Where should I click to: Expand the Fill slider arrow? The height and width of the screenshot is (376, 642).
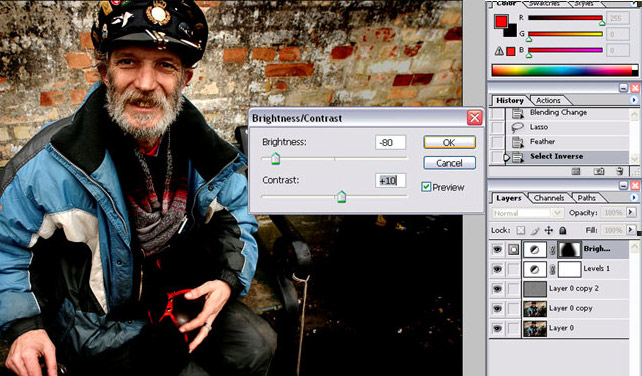coord(631,230)
